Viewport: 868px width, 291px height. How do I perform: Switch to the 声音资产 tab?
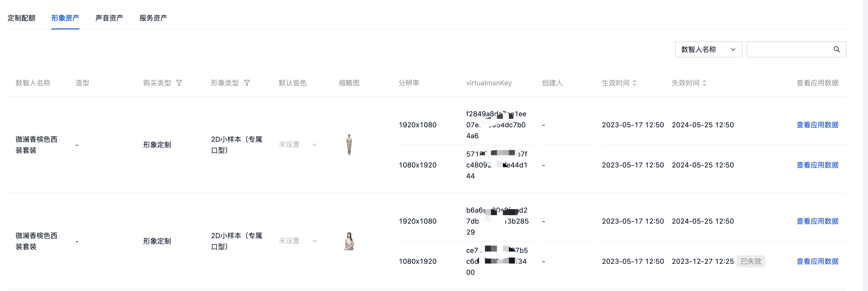[x=109, y=18]
